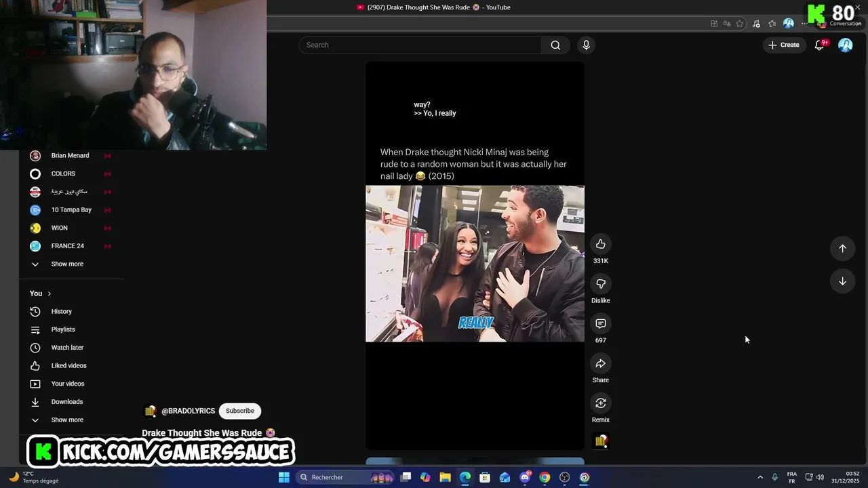The image size is (868, 488).
Task: Open COLORS subscription channel
Action: point(71,174)
